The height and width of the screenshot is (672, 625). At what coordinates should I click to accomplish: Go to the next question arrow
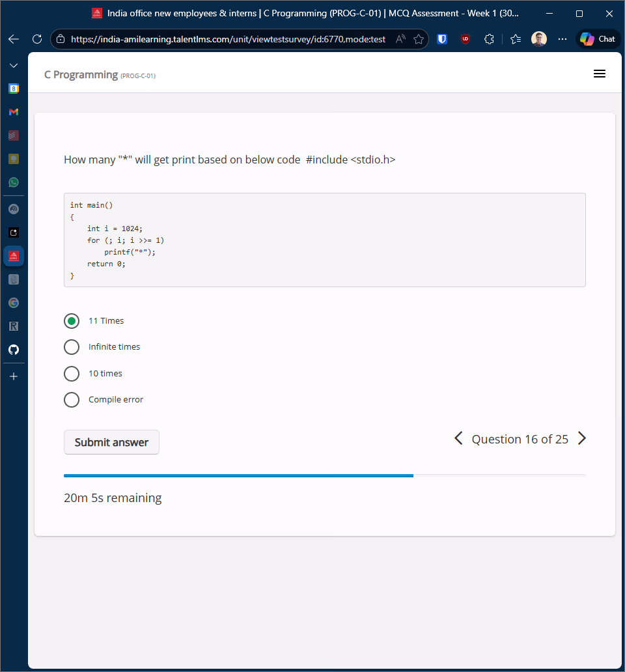coord(582,439)
